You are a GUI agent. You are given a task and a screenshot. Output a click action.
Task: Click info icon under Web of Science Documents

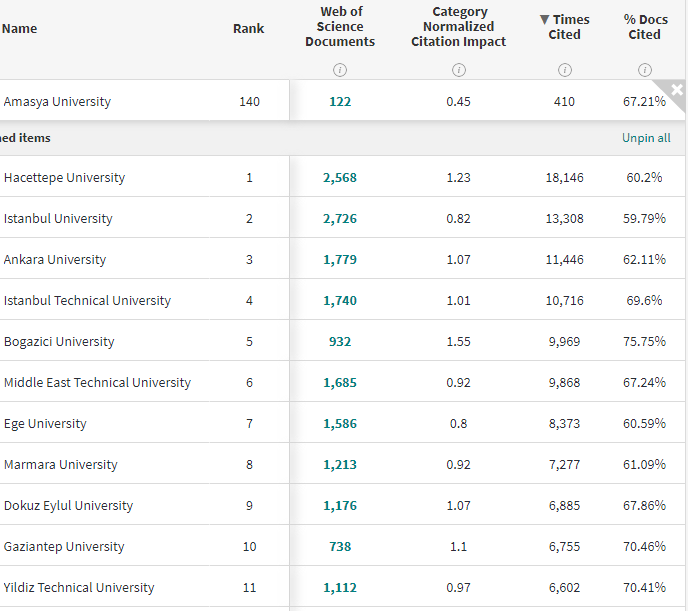pyautogui.click(x=340, y=70)
